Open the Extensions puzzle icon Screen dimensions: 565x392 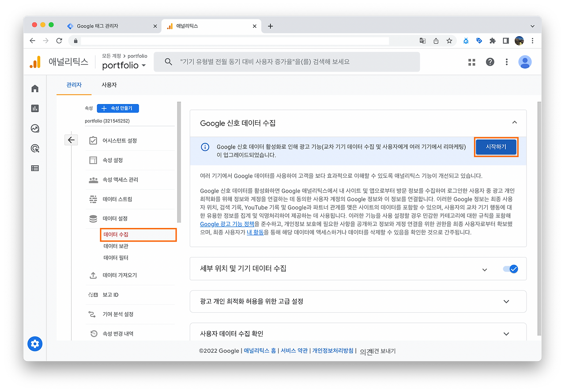[x=493, y=41]
